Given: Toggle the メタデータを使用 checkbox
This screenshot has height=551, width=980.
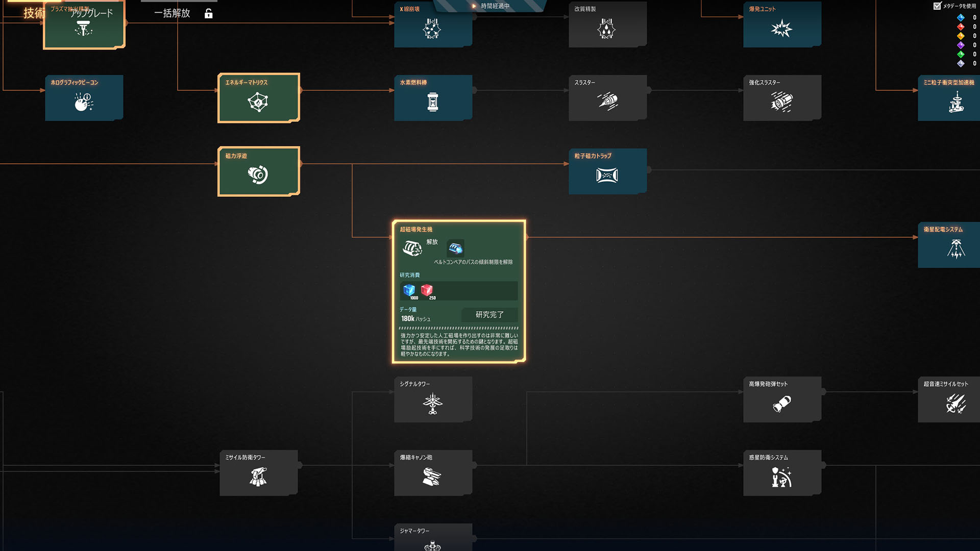Looking at the screenshot, I should coord(937,6).
